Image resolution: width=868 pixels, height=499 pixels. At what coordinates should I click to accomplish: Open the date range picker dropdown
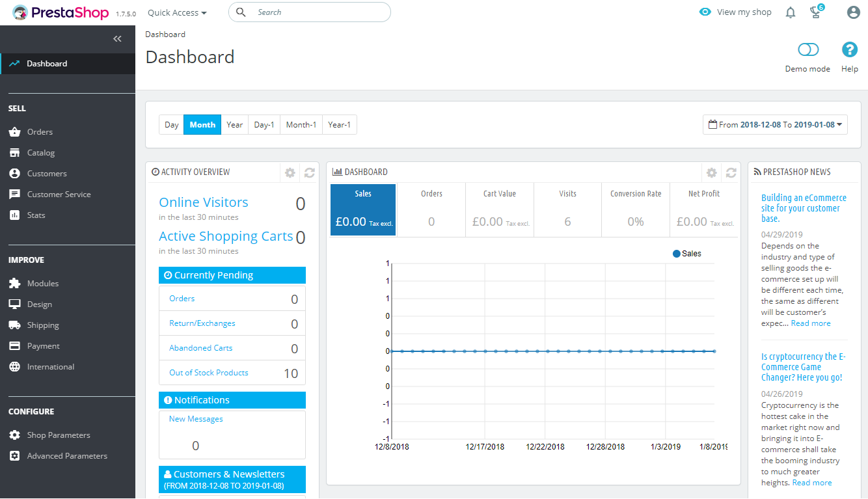click(x=775, y=125)
